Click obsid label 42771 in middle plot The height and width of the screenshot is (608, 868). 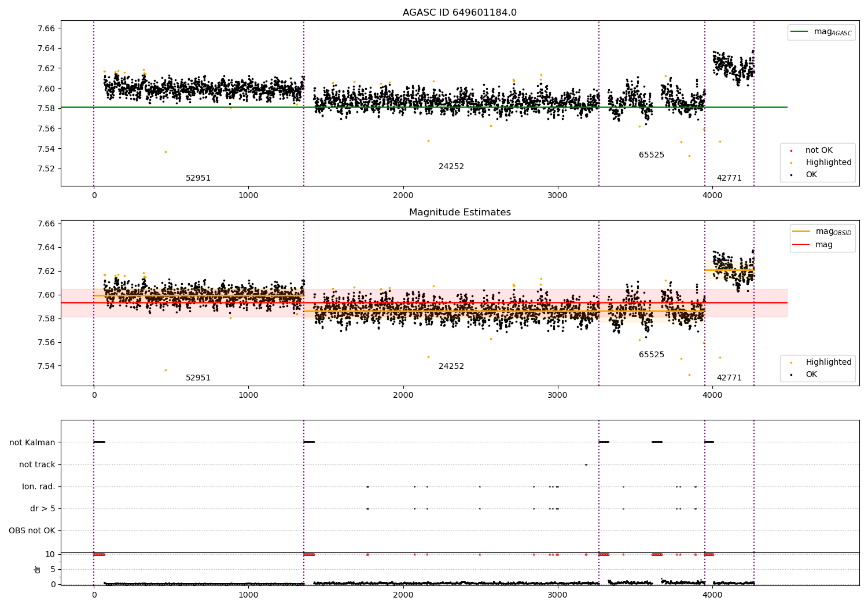pyautogui.click(x=729, y=378)
